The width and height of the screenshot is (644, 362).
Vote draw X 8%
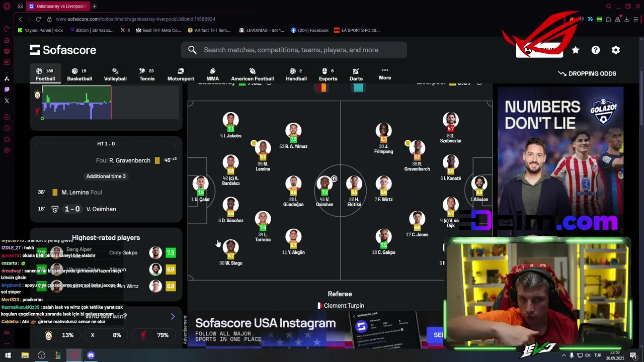click(x=106, y=335)
